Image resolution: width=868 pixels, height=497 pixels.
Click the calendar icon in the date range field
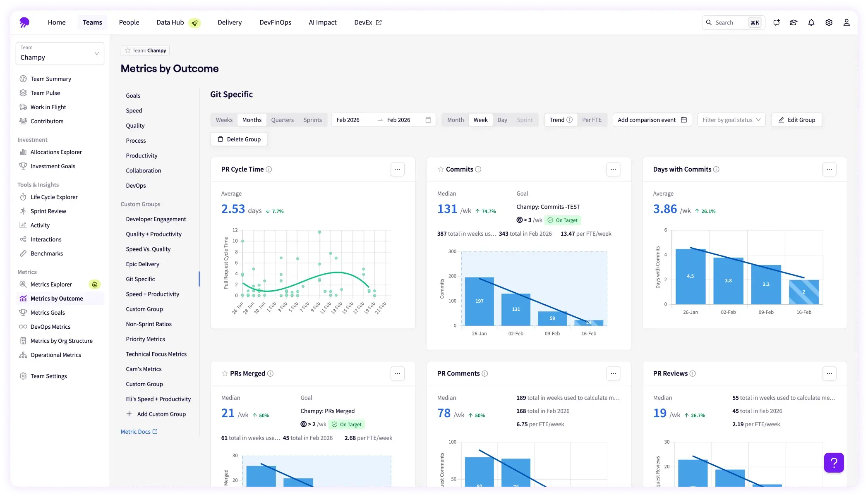(x=428, y=120)
